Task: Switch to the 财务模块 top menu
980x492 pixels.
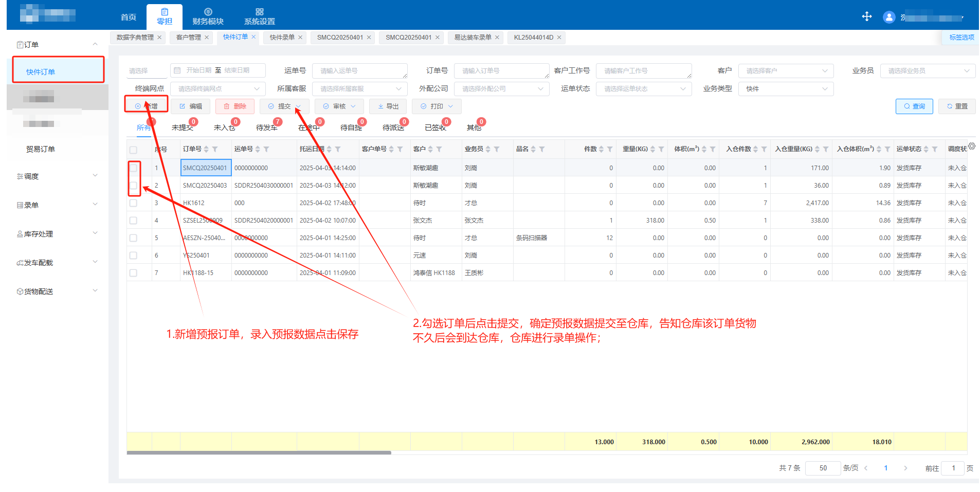Action: pos(208,16)
